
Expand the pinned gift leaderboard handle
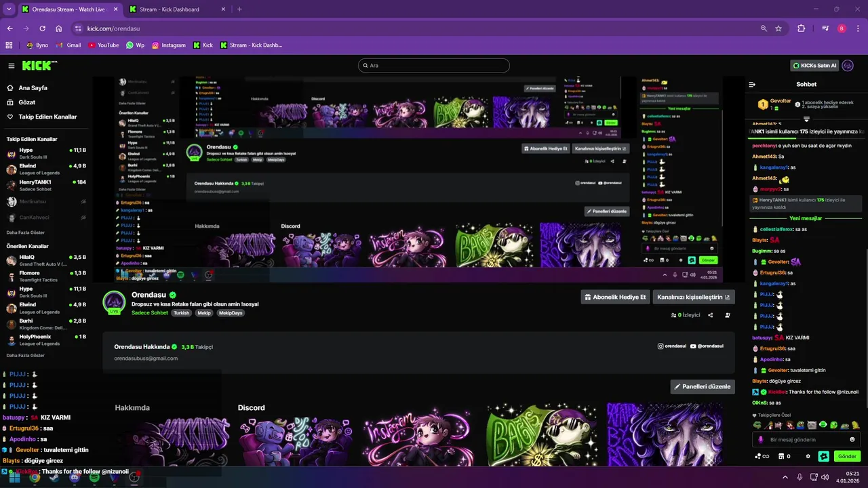tap(806, 119)
